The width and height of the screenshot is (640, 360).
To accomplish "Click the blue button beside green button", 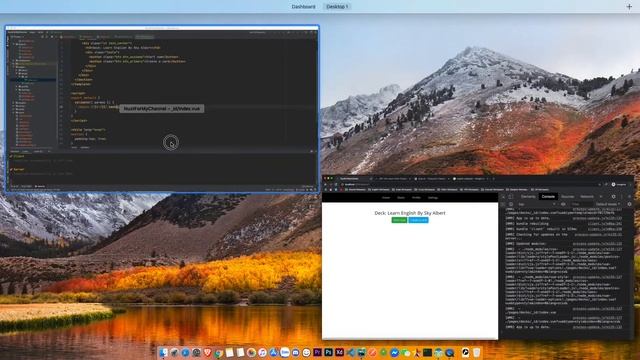I will pyautogui.click(x=418, y=220).
